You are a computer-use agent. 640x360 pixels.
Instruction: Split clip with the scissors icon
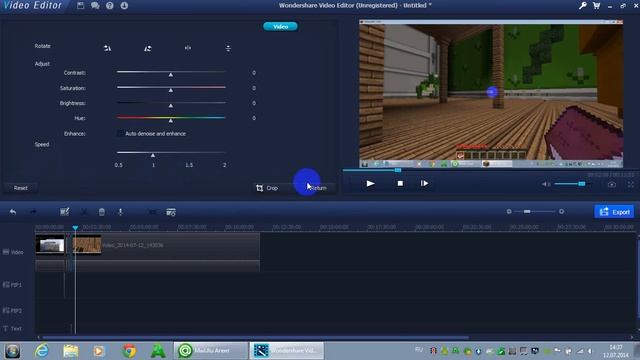84,212
